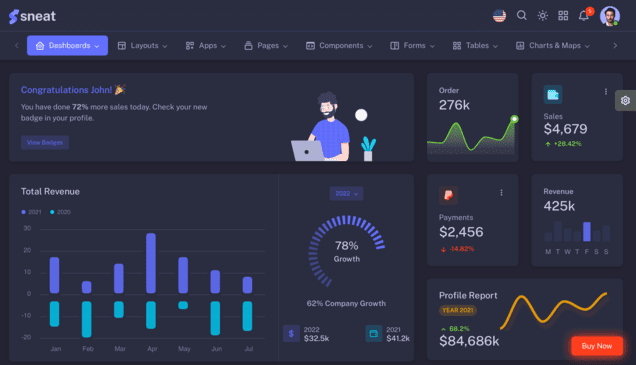Click the YEAR 2021 badge

(458, 310)
